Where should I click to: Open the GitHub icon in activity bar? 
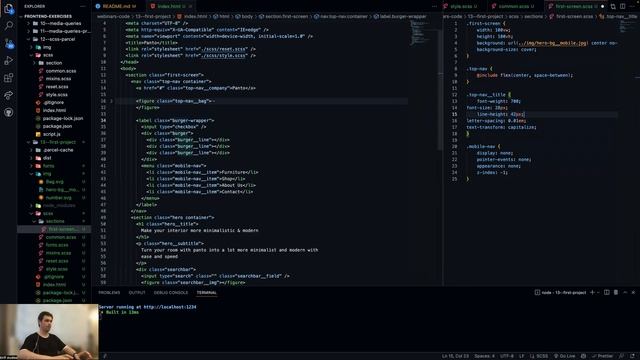pyautogui.click(x=8, y=112)
